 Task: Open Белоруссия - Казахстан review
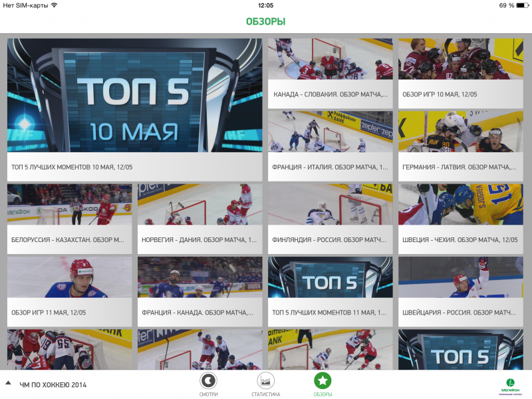[70, 219]
